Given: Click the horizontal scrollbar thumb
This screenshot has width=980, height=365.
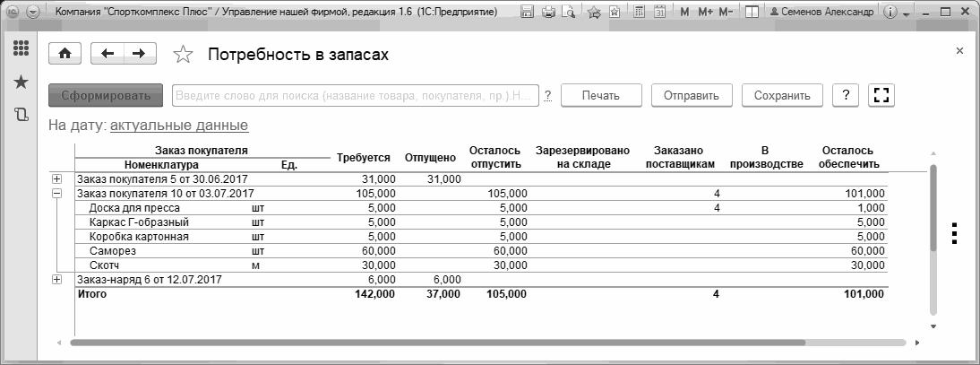Looking at the screenshot, I should 437,343.
